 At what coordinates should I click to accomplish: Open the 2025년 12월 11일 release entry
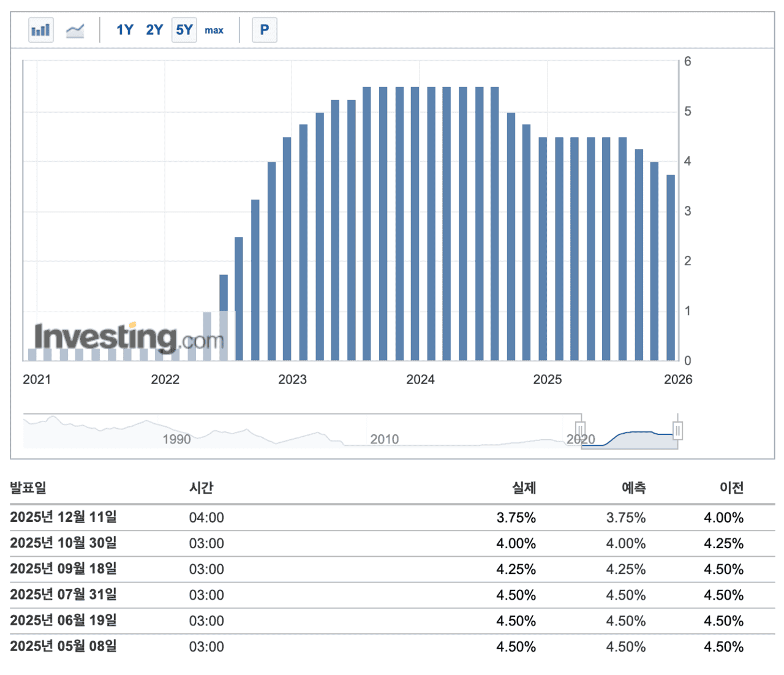coord(64,517)
